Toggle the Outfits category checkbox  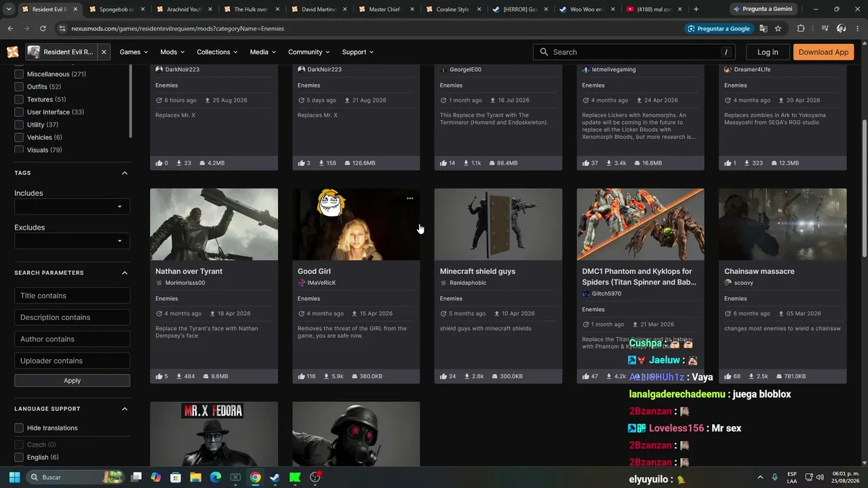click(x=19, y=87)
